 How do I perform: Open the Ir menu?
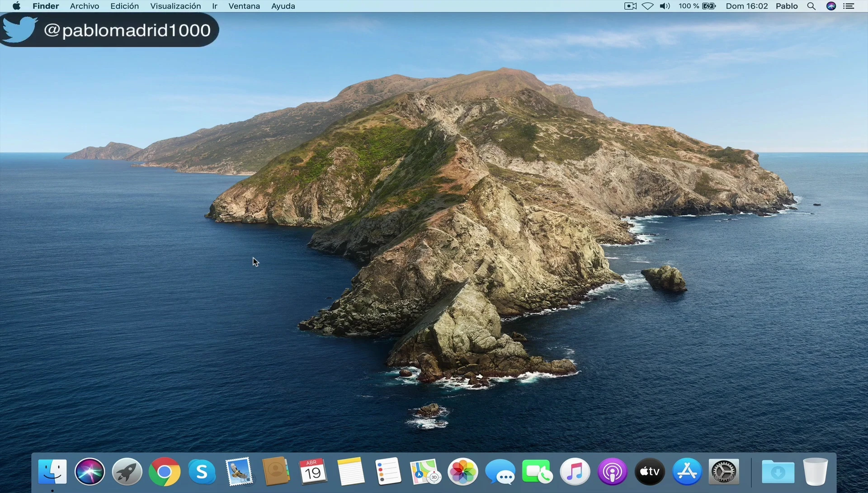click(x=215, y=6)
